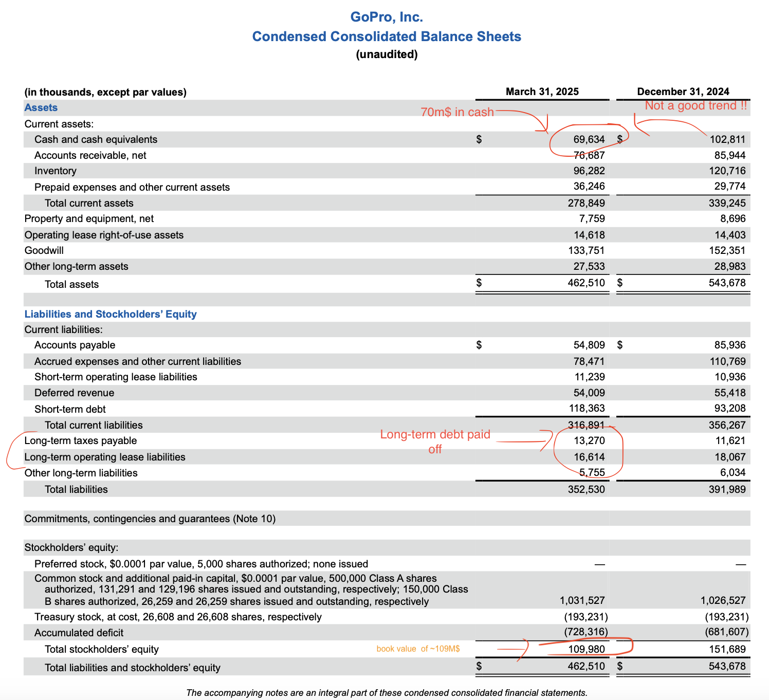Click the December 2024 cash value 102,811
Image resolution: width=769 pixels, height=700 pixels.
[x=726, y=139]
